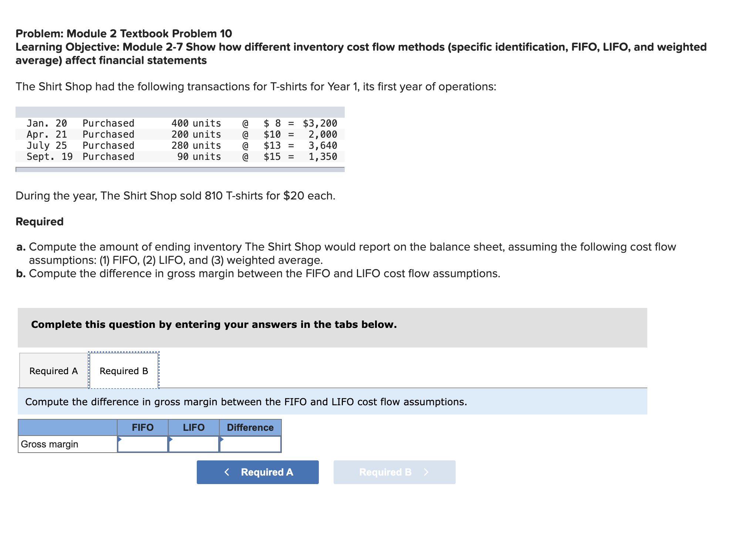Click the blue triangle marker in FIFO cell
The image size is (756, 547).
(119, 439)
